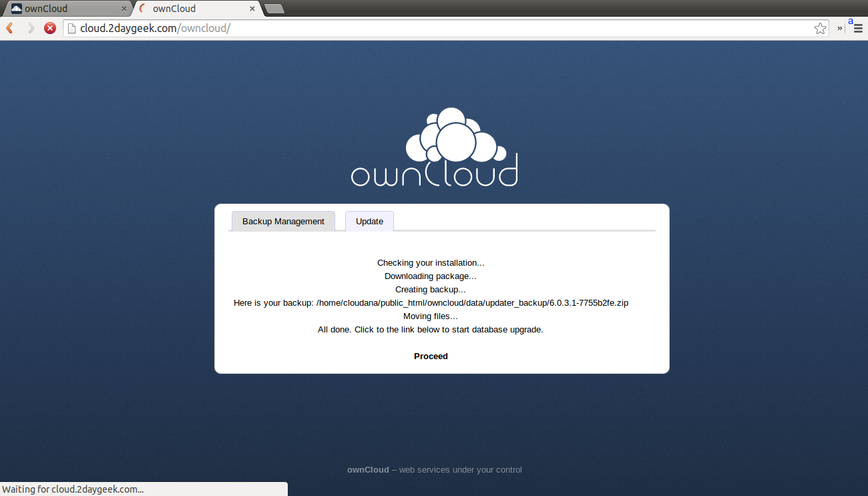Open the Backup Management tab
Screen dimensions: 868x496
pos(283,221)
